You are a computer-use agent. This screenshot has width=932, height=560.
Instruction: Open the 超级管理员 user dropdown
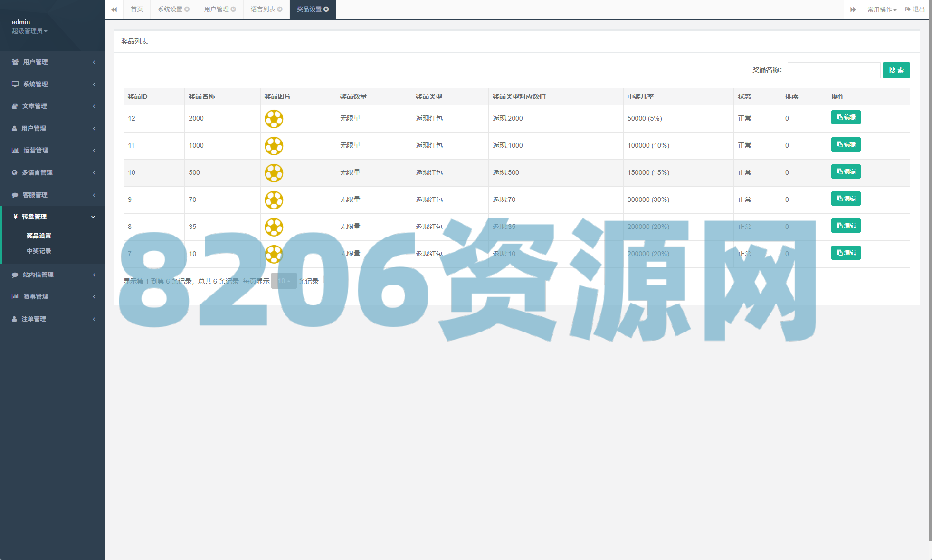coord(29,31)
